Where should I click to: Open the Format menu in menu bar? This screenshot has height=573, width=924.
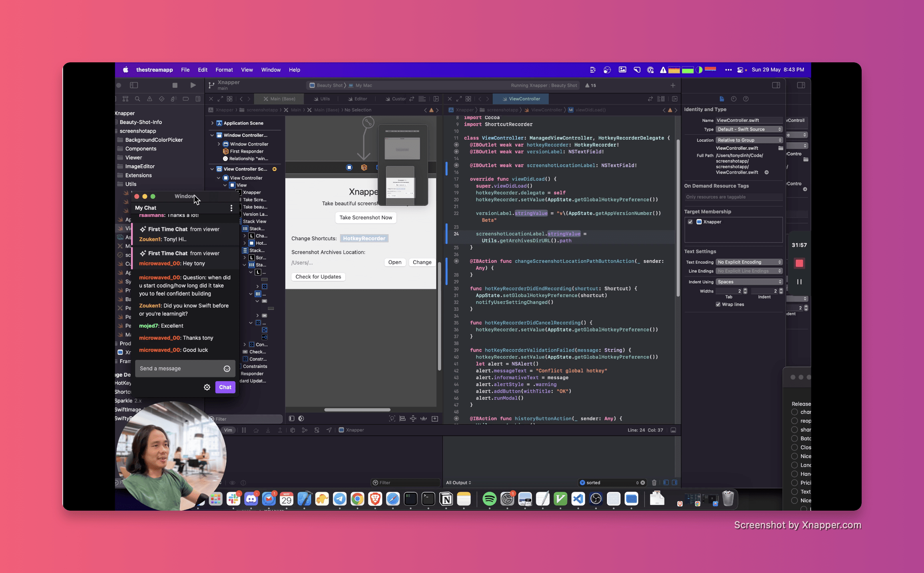(x=224, y=70)
